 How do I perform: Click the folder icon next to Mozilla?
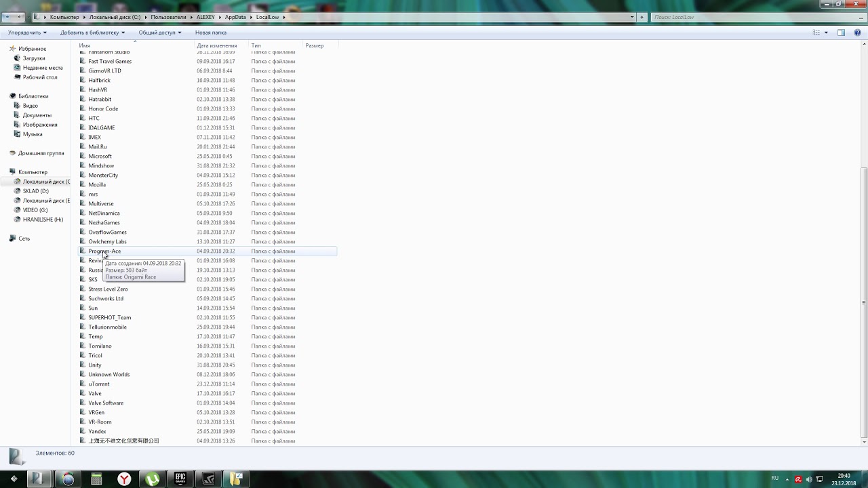click(83, 184)
